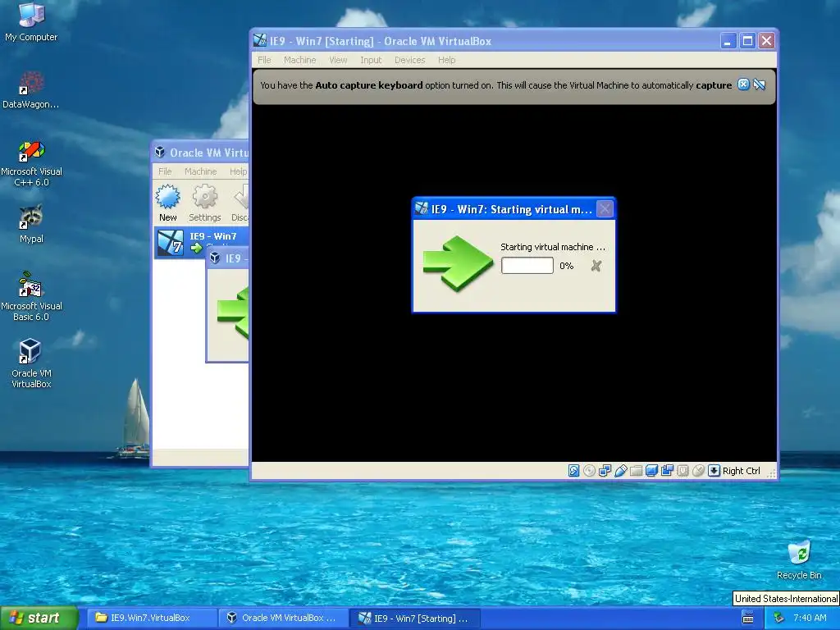This screenshot has height=630, width=840.
Task: Click the video capture indicator icon
Action: coord(667,471)
